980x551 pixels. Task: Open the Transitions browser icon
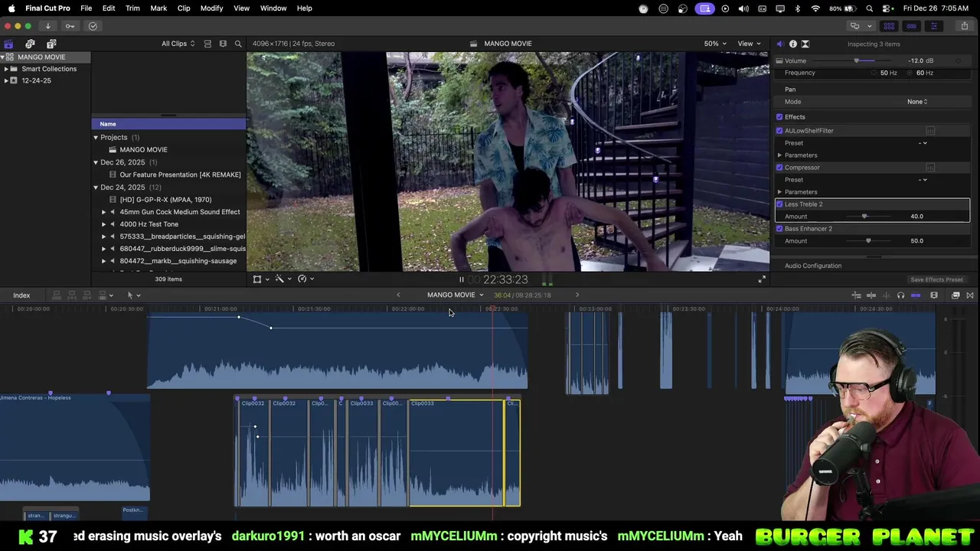pyautogui.click(x=970, y=295)
